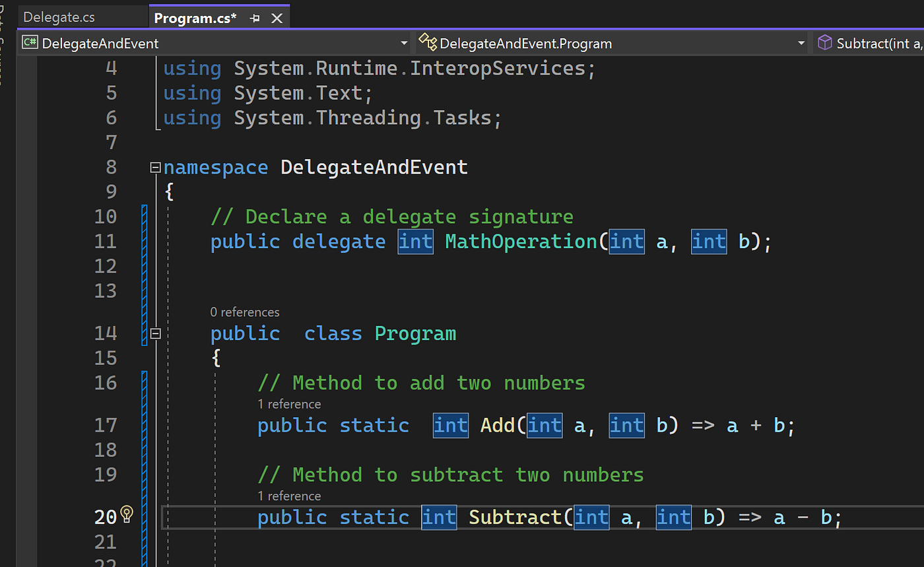Click the C# project icon in navigation bar
The image size is (924, 567).
[x=30, y=43]
